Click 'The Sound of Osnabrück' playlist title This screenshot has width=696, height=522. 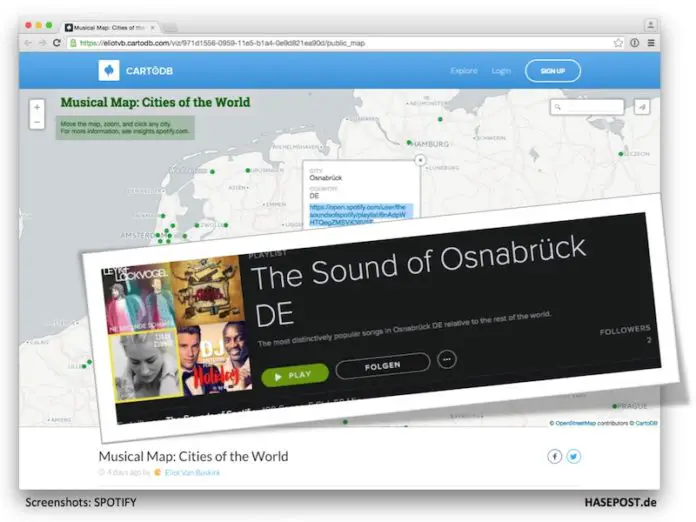coord(418,262)
